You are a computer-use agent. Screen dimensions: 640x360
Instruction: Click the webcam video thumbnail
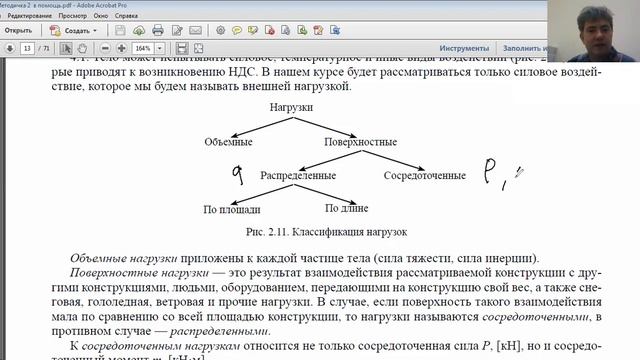593,31
